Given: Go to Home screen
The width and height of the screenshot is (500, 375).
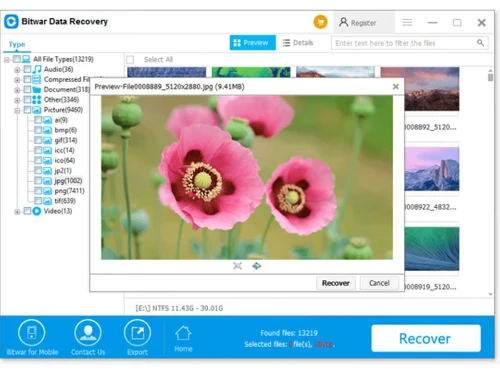Looking at the screenshot, I should click(x=183, y=339).
